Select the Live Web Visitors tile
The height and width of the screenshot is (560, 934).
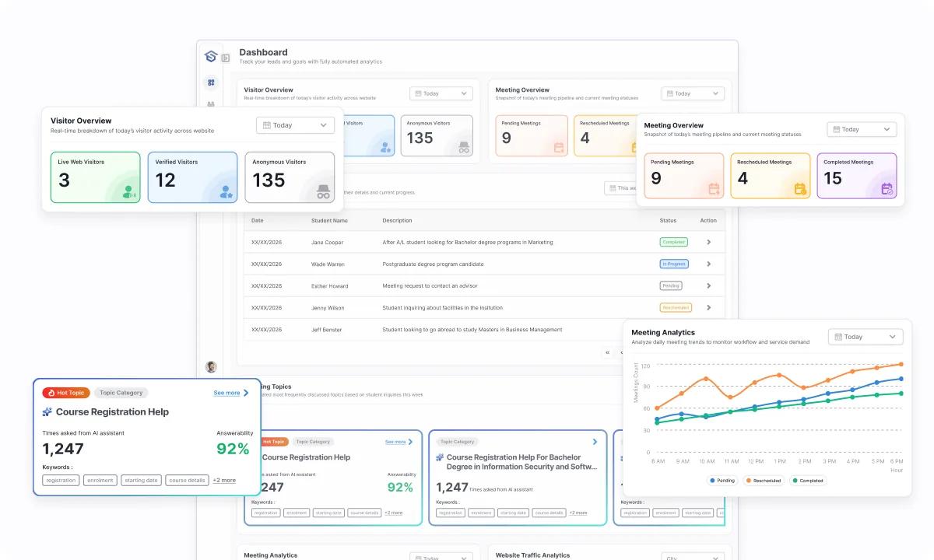click(96, 177)
